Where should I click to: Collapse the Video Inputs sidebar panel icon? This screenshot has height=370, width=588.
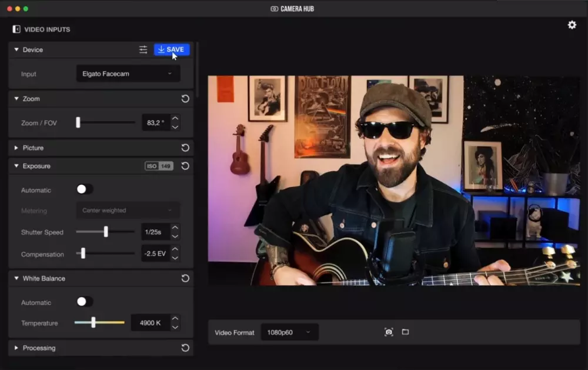16,29
